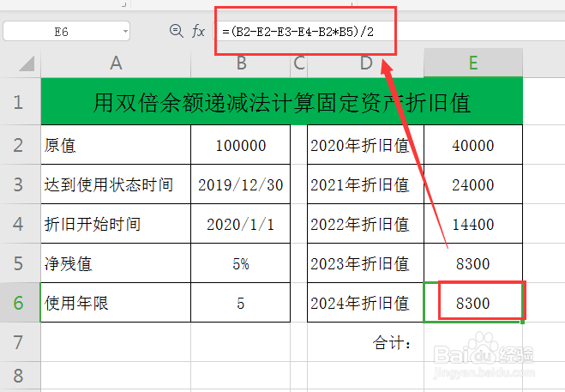Select row 6 header
565x392 pixels.
21,303
